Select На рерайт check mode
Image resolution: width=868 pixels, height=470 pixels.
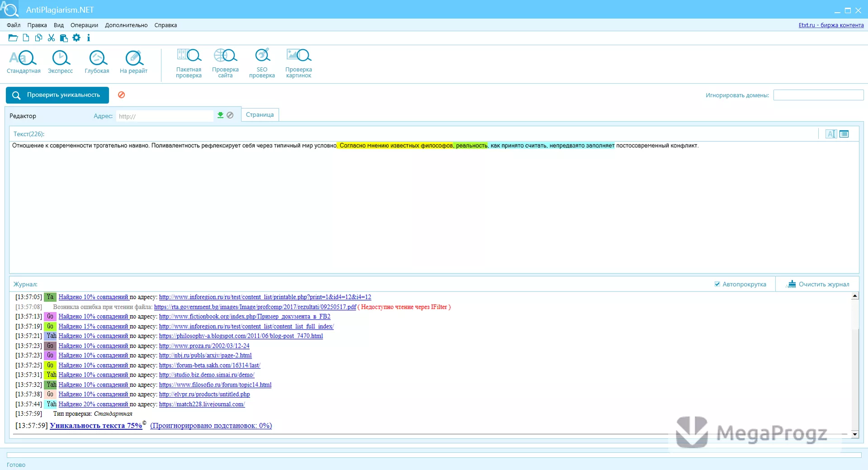pos(134,62)
